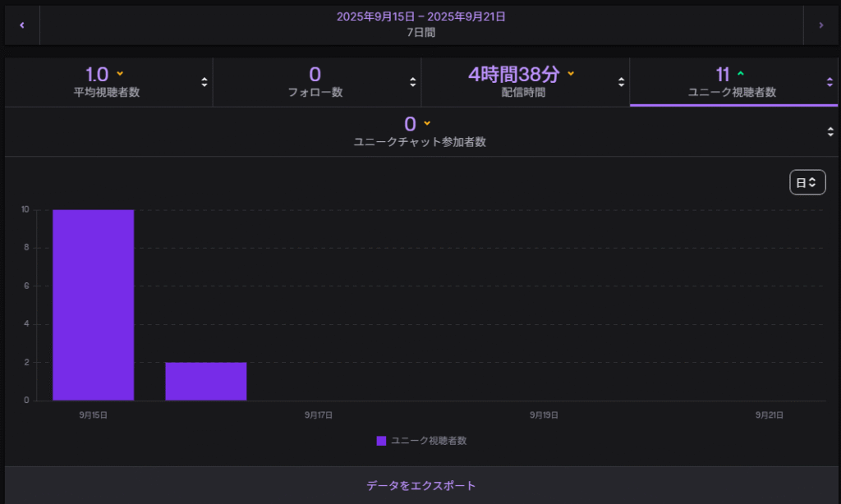Click trend arrow beside 平均視聴者数 value 1.0
This screenshot has width=841, height=504.
click(120, 74)
